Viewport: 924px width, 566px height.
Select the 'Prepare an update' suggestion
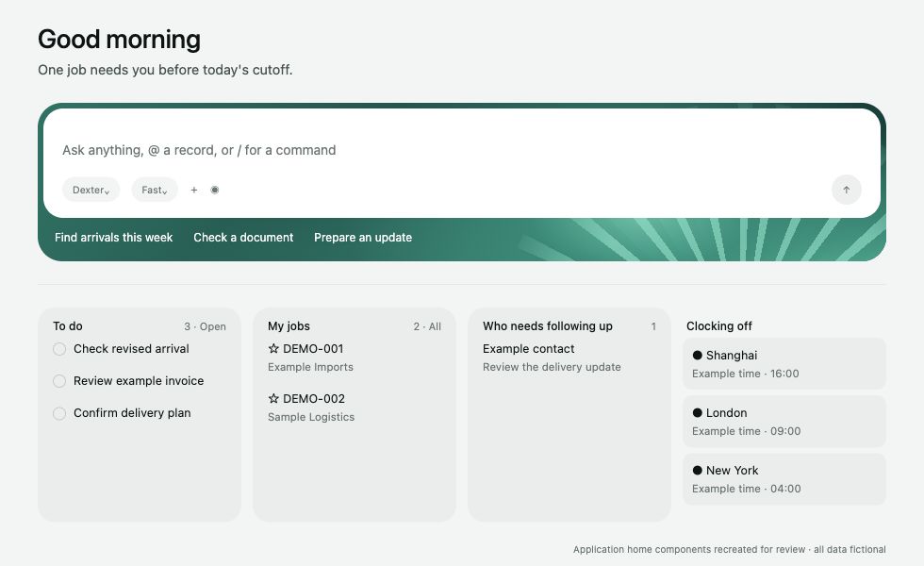coord(363,238)
